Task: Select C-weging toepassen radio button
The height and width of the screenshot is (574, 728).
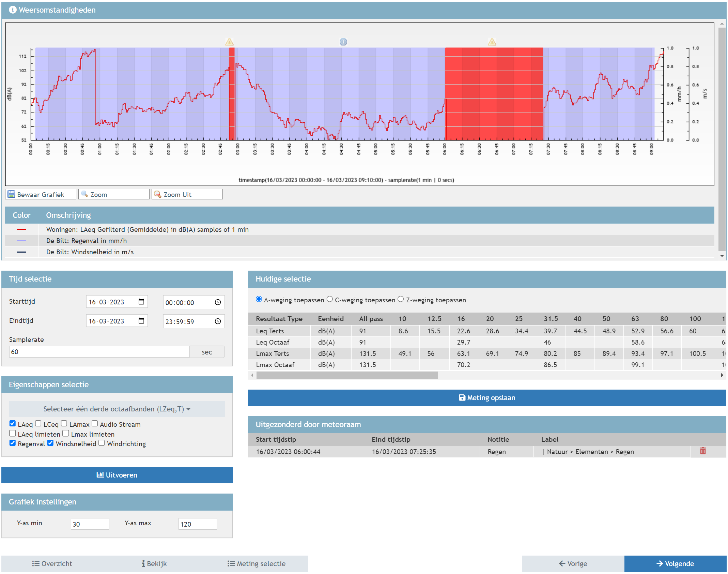Action: (x=329, y=299)
